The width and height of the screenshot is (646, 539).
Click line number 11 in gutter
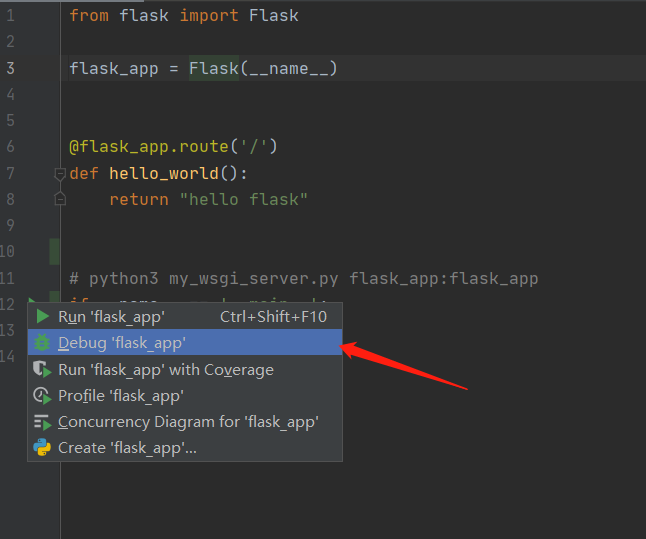point(7,278)
